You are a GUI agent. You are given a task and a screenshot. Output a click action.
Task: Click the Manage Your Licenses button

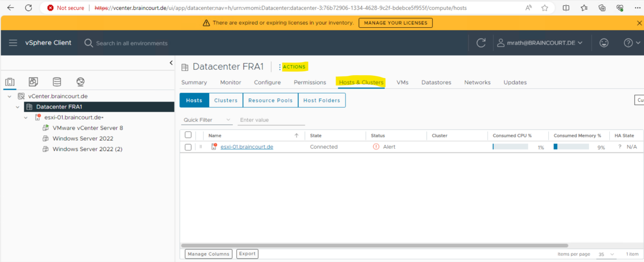395,23
